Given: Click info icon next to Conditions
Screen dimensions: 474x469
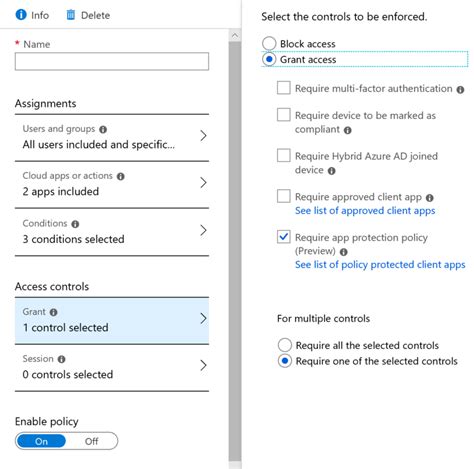Looking at the screenshot, I should click(x=75, y=224).
